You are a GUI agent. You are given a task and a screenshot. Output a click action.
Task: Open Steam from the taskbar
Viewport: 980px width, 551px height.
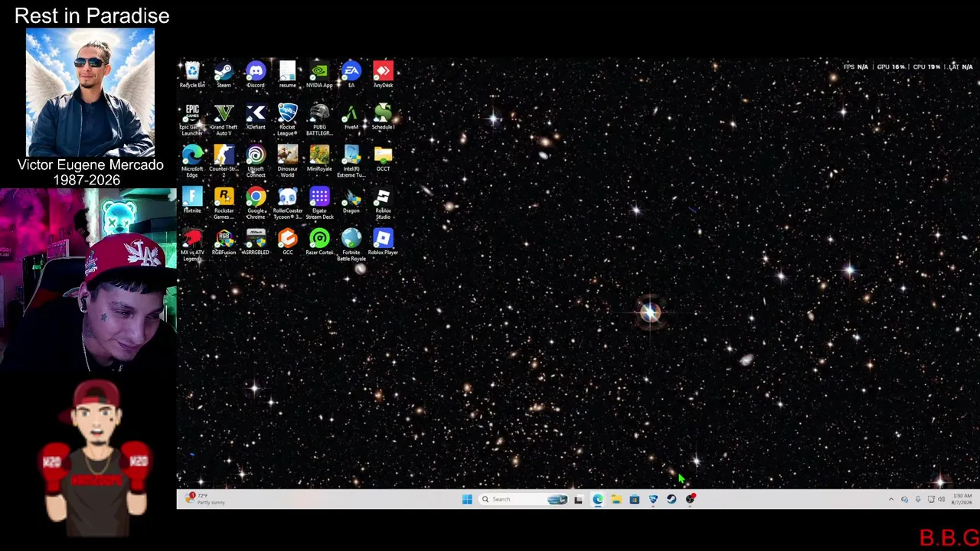pyautogui.click(x=671, y=500)
